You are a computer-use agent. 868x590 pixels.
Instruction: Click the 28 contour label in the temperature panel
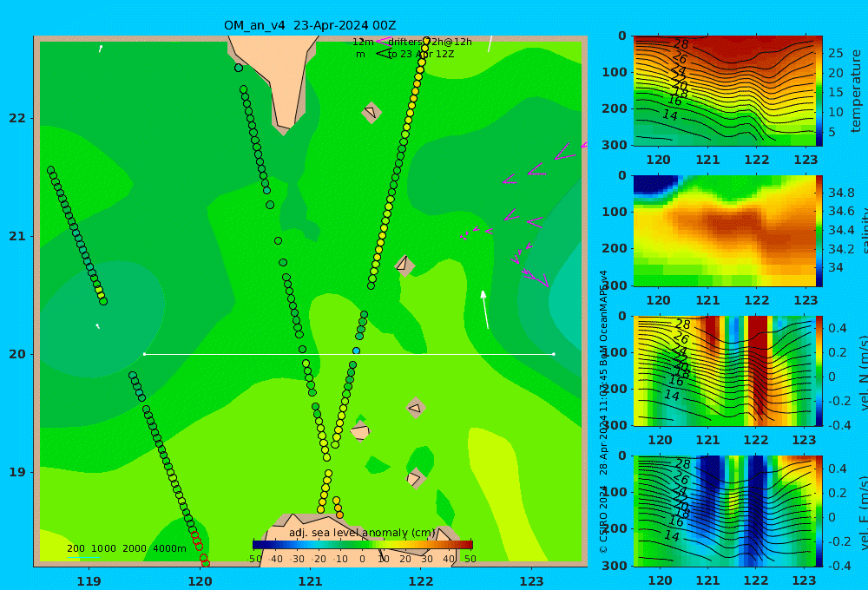[x=681, y=43]
